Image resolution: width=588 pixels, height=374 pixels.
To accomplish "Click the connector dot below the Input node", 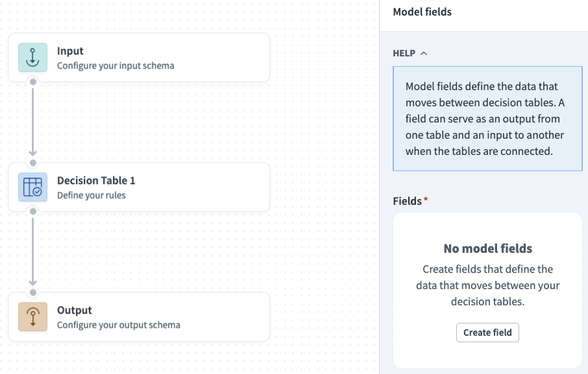I will [x=33, y=82].
